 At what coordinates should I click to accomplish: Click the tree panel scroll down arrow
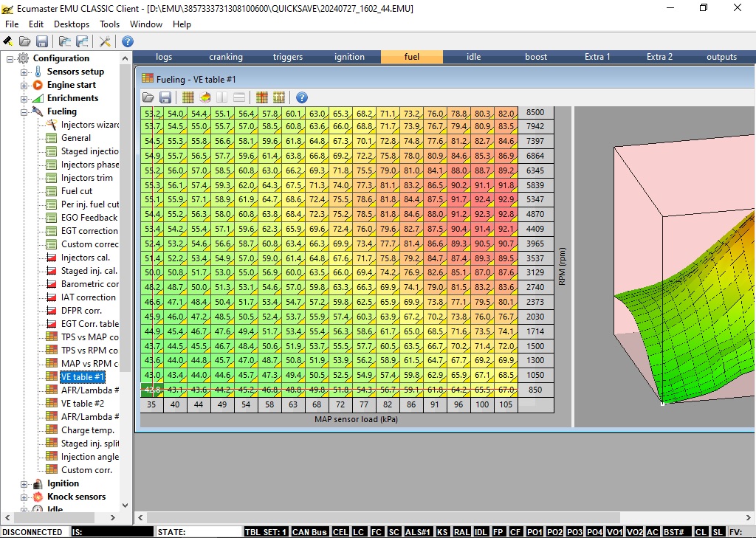126,506
